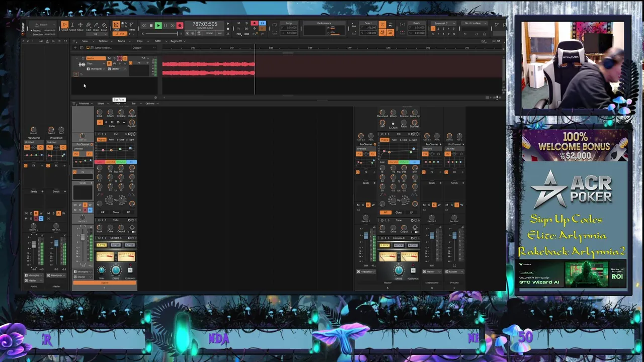
Task: Click the Audio strip volume fader
Action: (83, 237)
